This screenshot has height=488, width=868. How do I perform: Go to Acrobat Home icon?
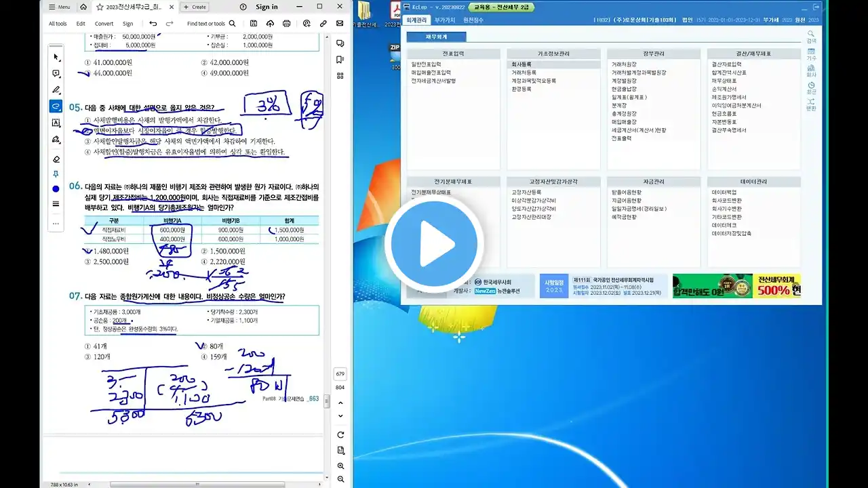point(83,7)
